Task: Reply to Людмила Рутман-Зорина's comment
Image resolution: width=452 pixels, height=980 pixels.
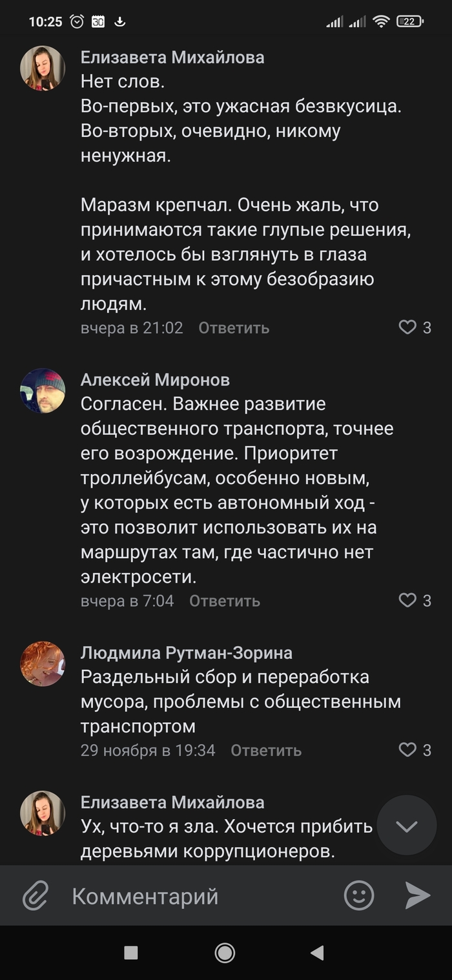Action: [266, 751]
